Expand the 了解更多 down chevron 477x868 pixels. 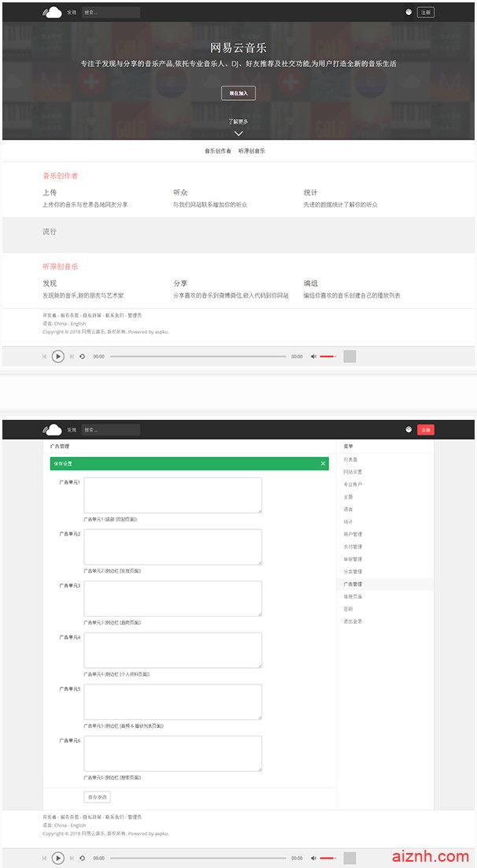[x=238, y=133]
